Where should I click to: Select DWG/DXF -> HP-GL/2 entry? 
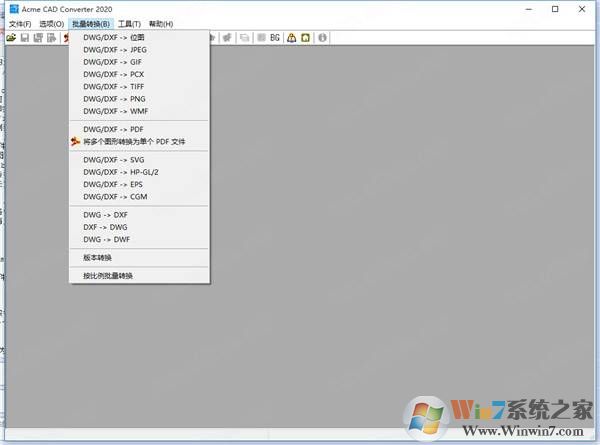click(139, 172)
